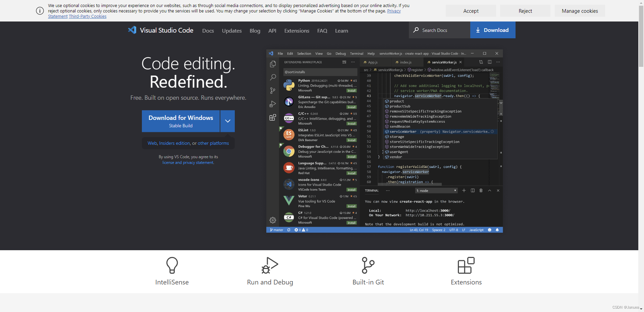Open the Selection menu in editor menu bar
The height and width of the screenshot is (312, 644).
point(304,53)
